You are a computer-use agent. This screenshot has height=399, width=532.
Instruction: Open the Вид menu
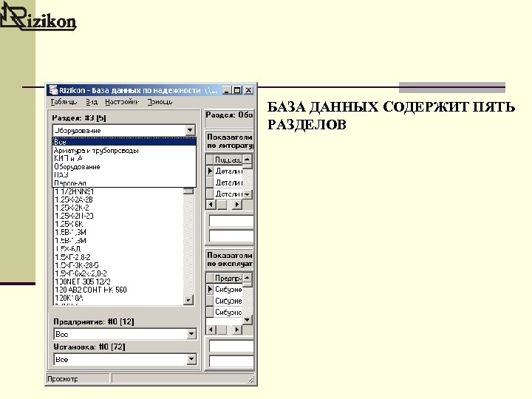pyautogui.click(x=92, y=102)
